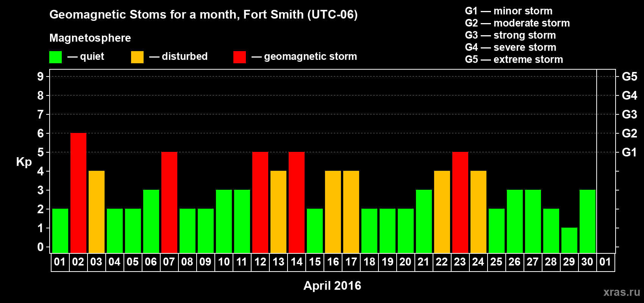Click the 'G1 — minor storm' legend line
The width and height of the screenshot is (644, 303).
tap(509, 11)
